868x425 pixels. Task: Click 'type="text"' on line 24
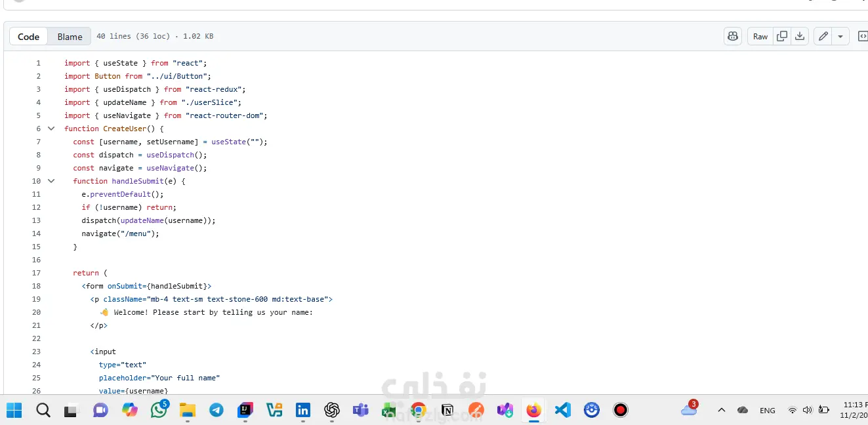[x=123, y=365]
